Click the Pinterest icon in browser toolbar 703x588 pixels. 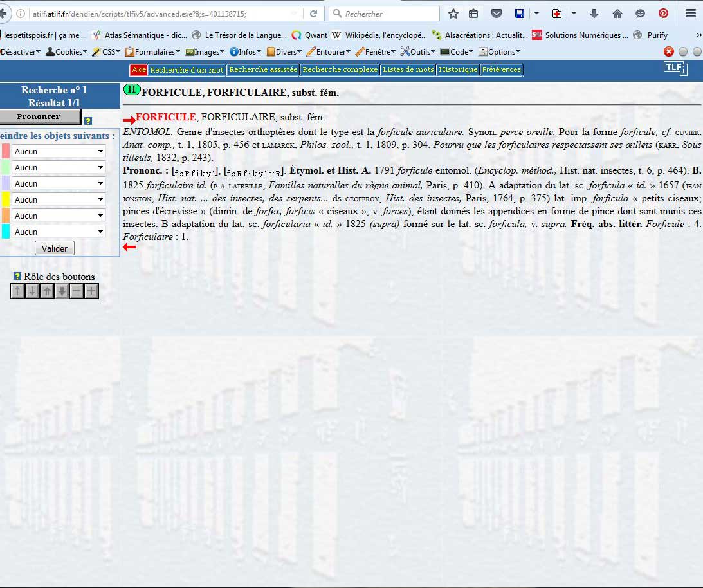663,14
